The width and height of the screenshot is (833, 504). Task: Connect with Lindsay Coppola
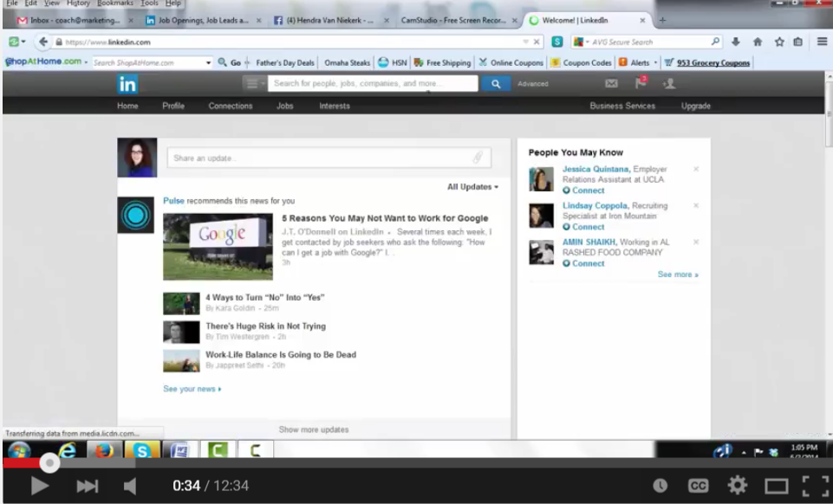pos(583,227)
